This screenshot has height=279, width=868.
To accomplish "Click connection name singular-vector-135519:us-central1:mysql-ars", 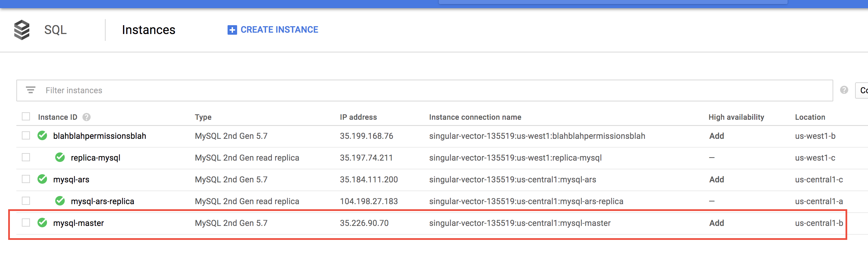I will [513, 180].
